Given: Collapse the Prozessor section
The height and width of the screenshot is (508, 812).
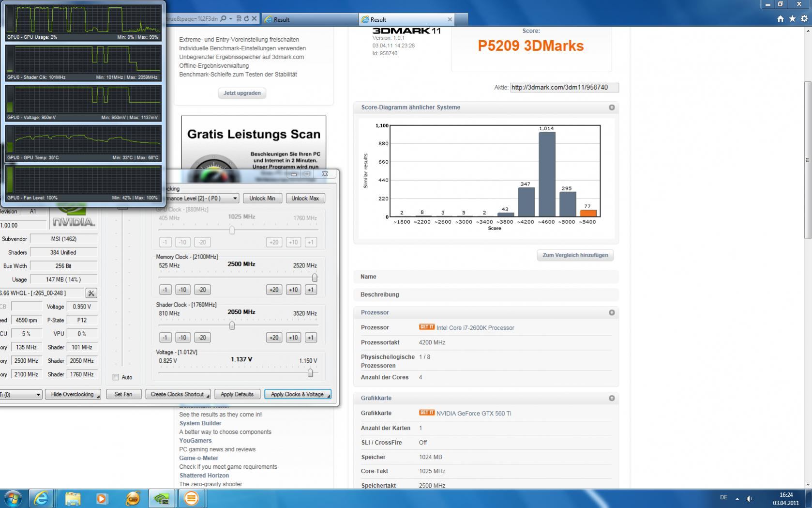Looking at the screenshot, I should [x=612, y=312].
